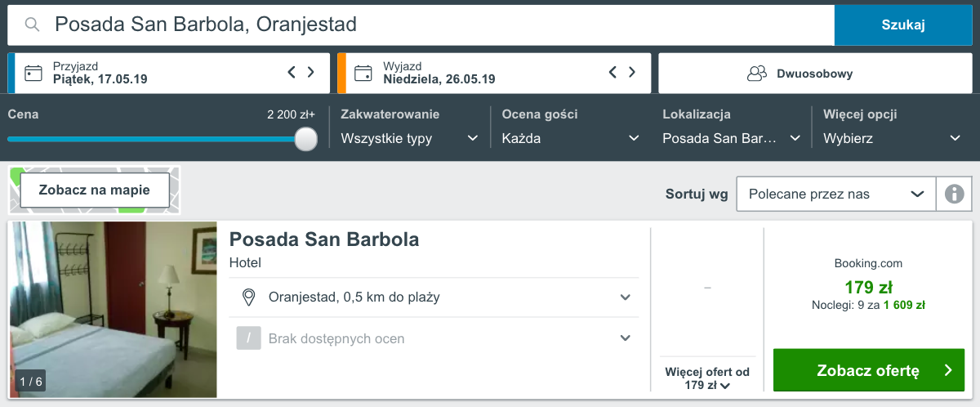Click the Hotel accommodation type label
Screen dimensions: 980x407
[x=245, y=263]
